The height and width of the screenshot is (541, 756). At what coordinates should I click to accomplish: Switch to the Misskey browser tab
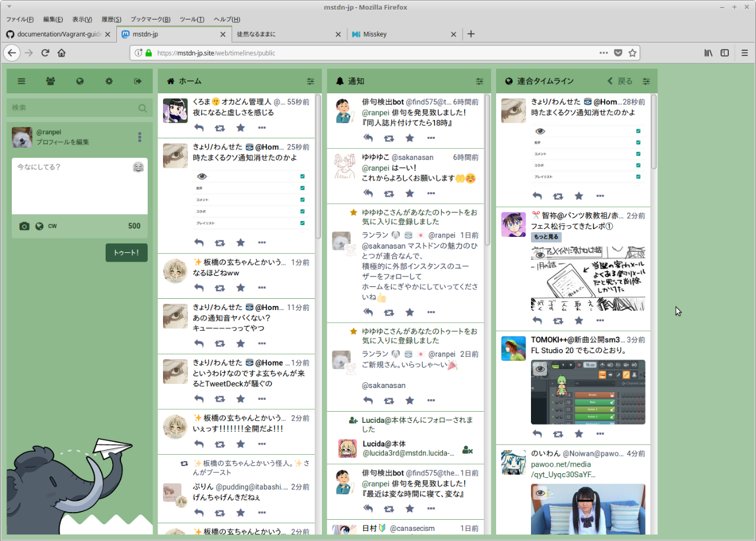point(404,34)
